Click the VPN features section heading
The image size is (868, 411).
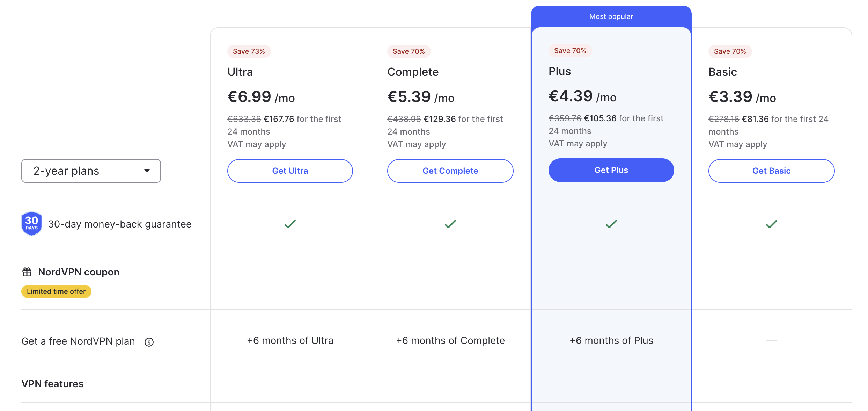tap(52, 384)
